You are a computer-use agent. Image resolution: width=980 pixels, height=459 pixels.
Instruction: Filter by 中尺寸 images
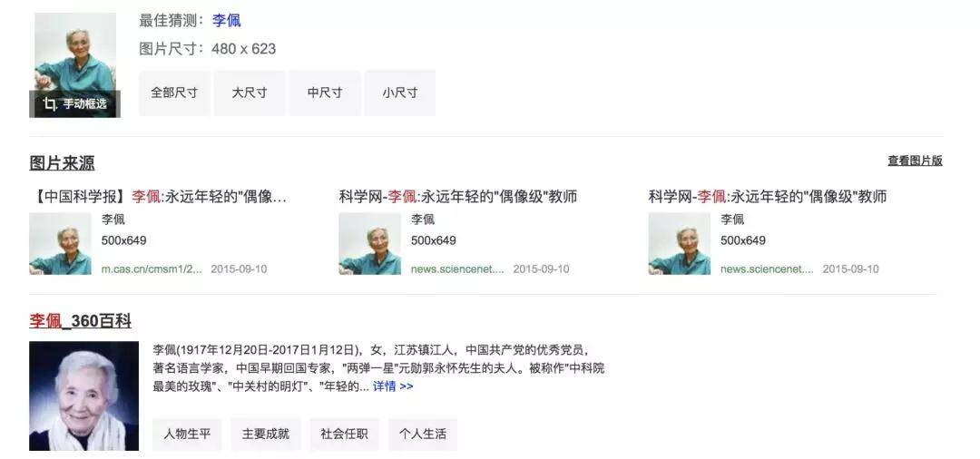click(x=325, y=93)
